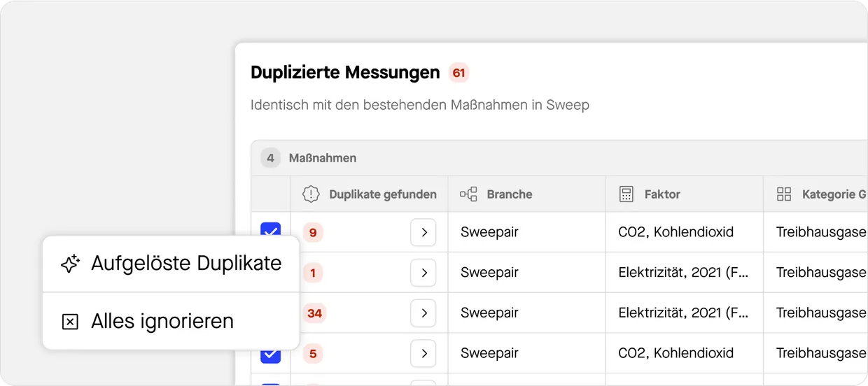The image size is (868, 386).
Task: Click the grey 4 Maßnahmen count badge
Action: point(270,158)
